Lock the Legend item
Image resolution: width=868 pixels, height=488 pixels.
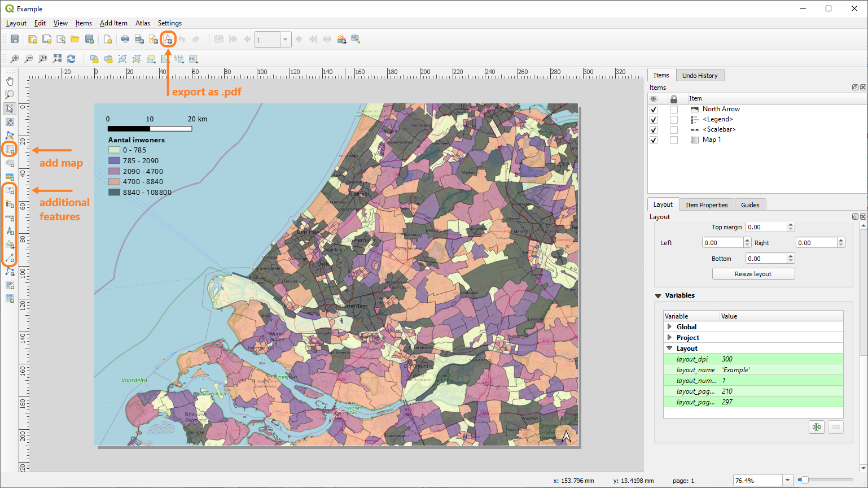(673, 119)
